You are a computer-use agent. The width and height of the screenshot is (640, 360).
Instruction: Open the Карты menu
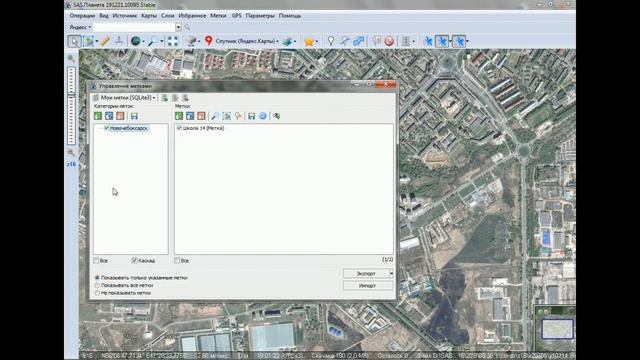[x=149, y=16]
